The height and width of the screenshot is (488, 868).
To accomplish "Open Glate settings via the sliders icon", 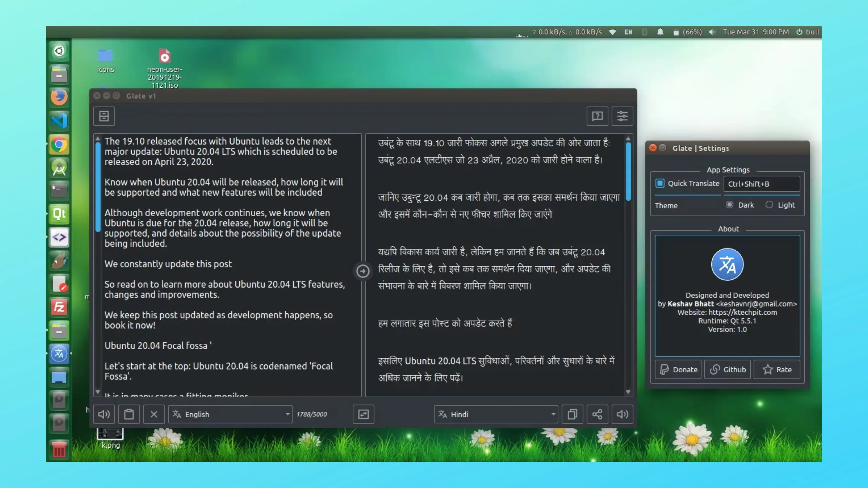I will 622,116.
